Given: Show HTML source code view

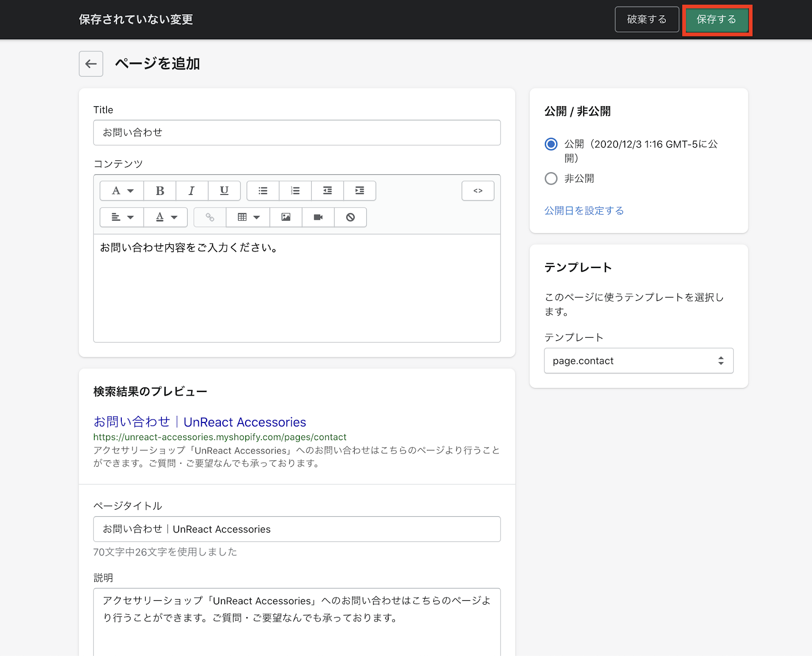Looking at the screenshot, I should [478, 191].
